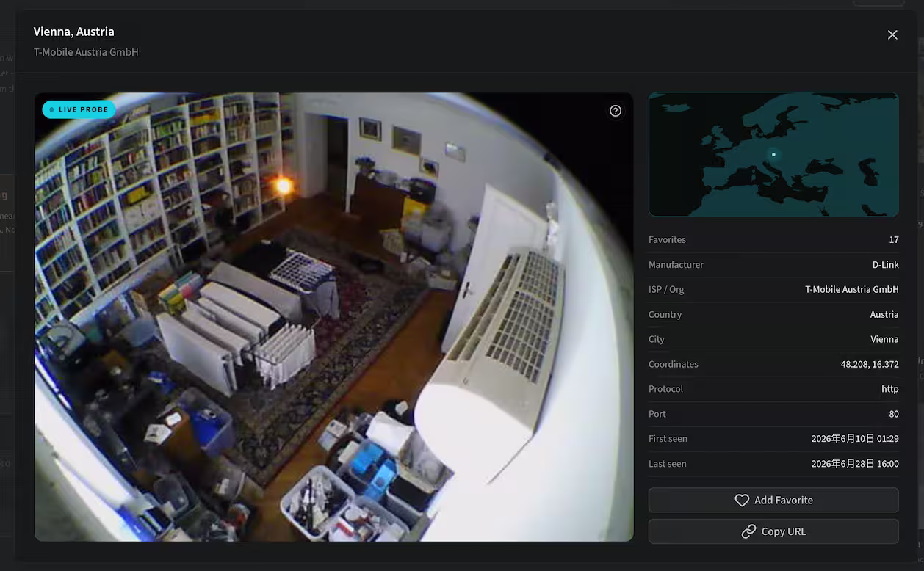Click the Port label
The image size is (924, 571).
pos(657,414)
